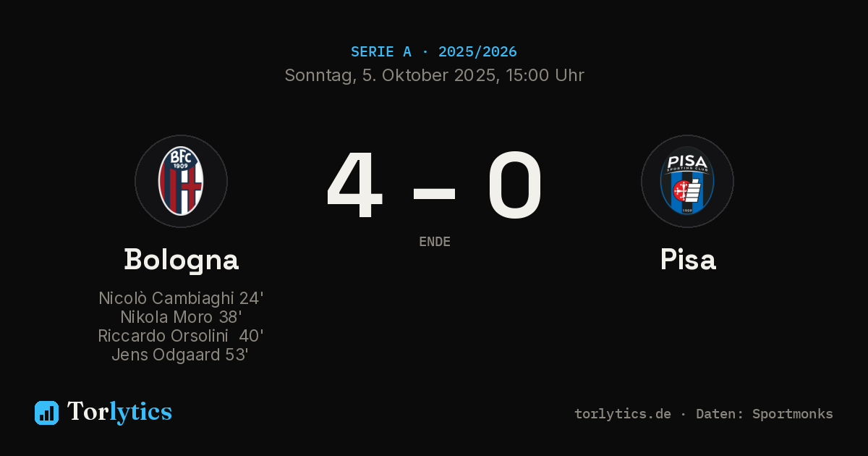Select goal scorer Riccardo Orsolini 40'

(181, 336)
